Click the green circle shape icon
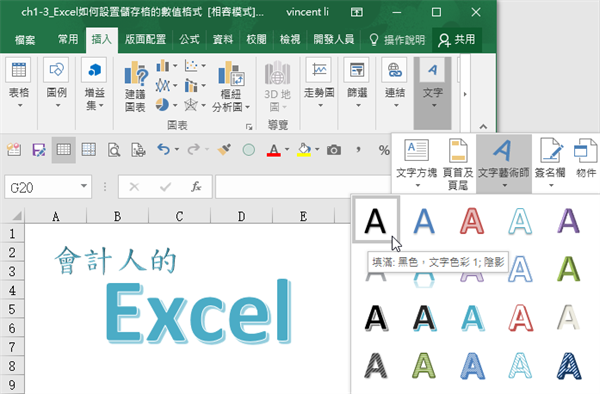This screenshot has height=394, width=600. [249, 150]
